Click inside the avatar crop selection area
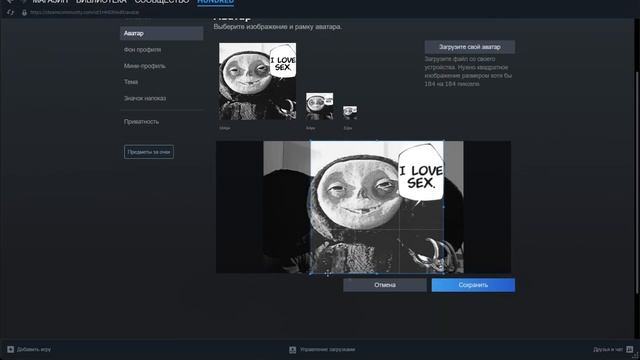This screenshot has height=360, width=640. (x=377, y=207)
